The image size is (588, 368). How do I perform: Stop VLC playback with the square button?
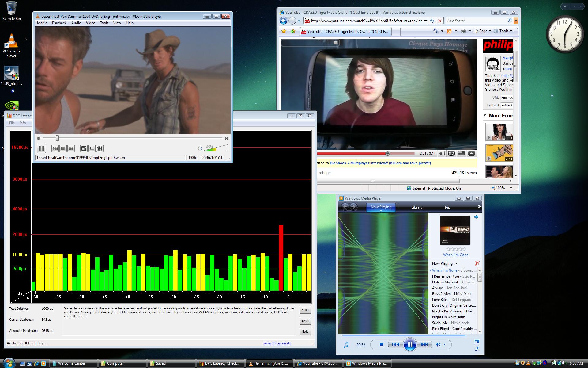(63, 148)
